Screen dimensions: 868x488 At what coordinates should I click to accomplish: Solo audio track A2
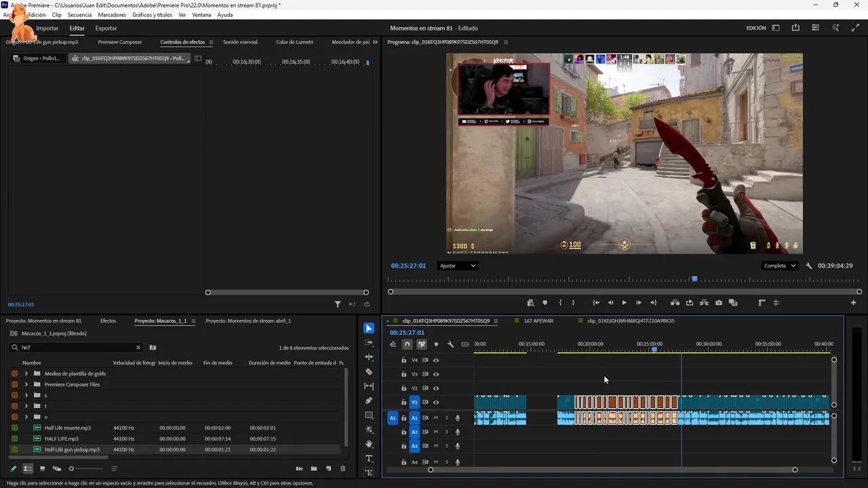point(447,432)
